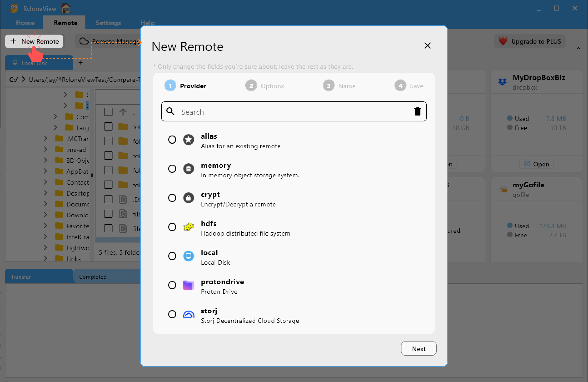
Task: Check the parent directory row checkbox
Action: coord(108,112)
